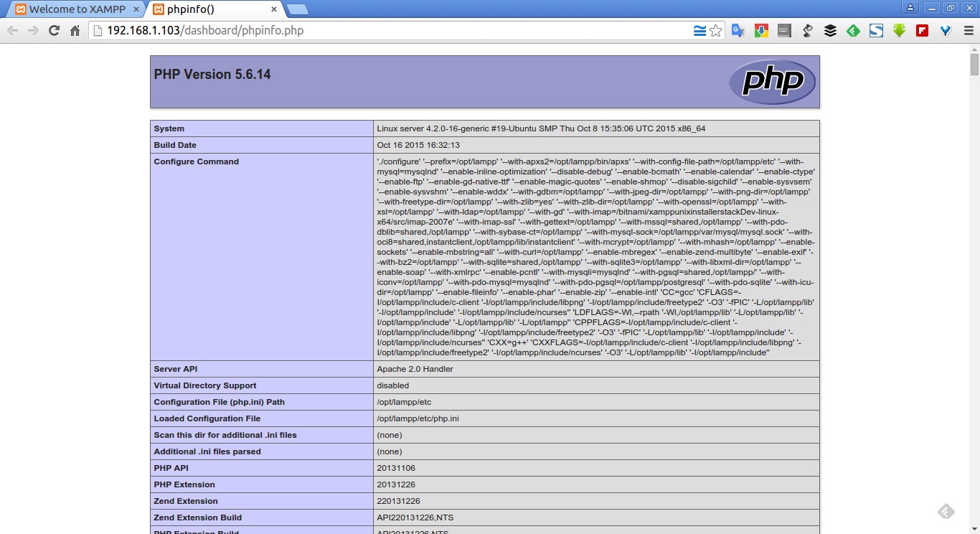Click Configuration File (php.ini) Path label
Screen dimensions: 980x534
point(220,402)
